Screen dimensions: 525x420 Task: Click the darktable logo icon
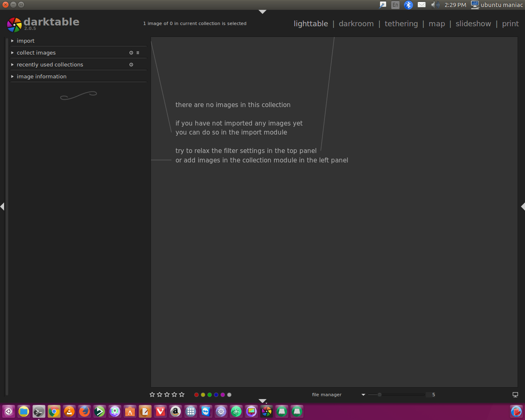[14, 25]
